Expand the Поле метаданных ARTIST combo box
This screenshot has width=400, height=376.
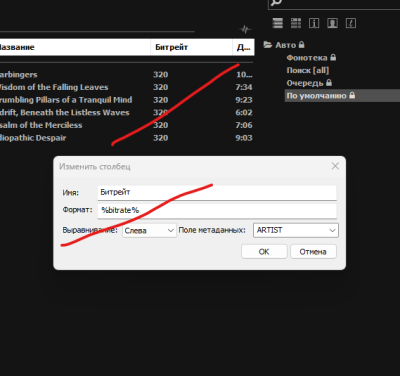click(x=296, y=230)
